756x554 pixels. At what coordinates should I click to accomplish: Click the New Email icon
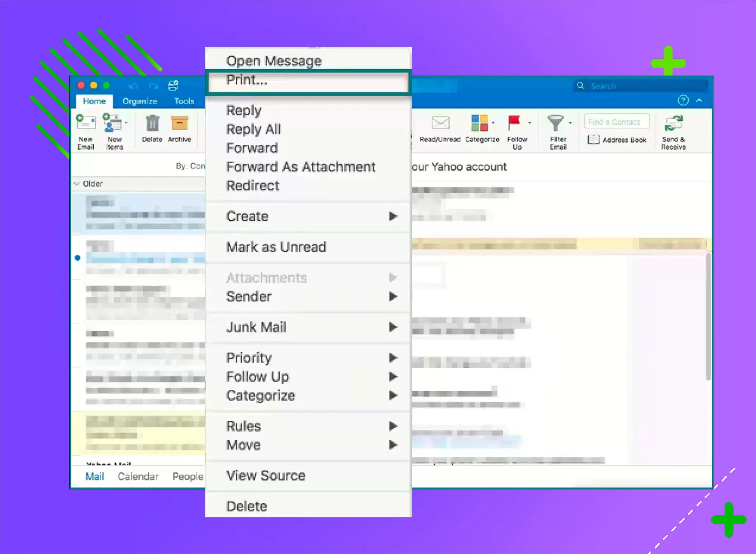(86, 123)
